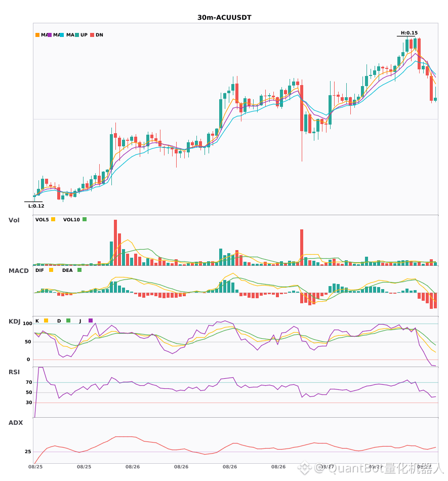The width and height of the screenshot is (448, 481).
Task: Click the ADX panel label
Action: [x=16, y=423]
